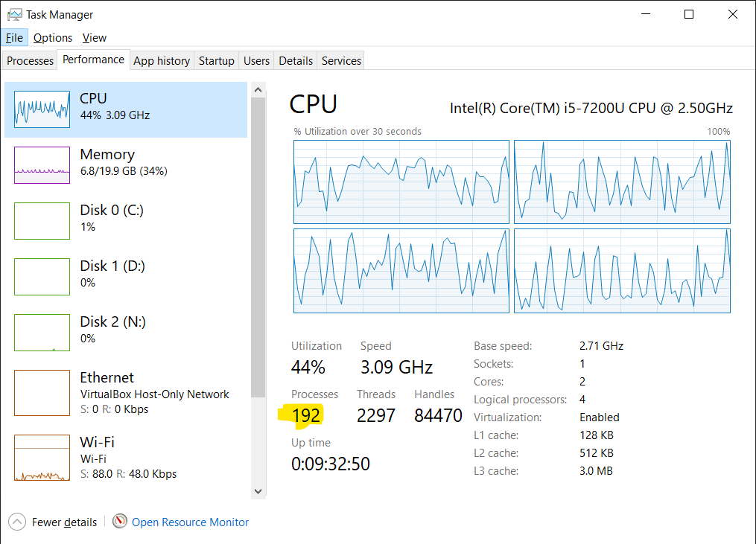This screenshot has height=544, width=756.
Task: Open Resource Monitor via the link
Action: click(x=190, y=522)
